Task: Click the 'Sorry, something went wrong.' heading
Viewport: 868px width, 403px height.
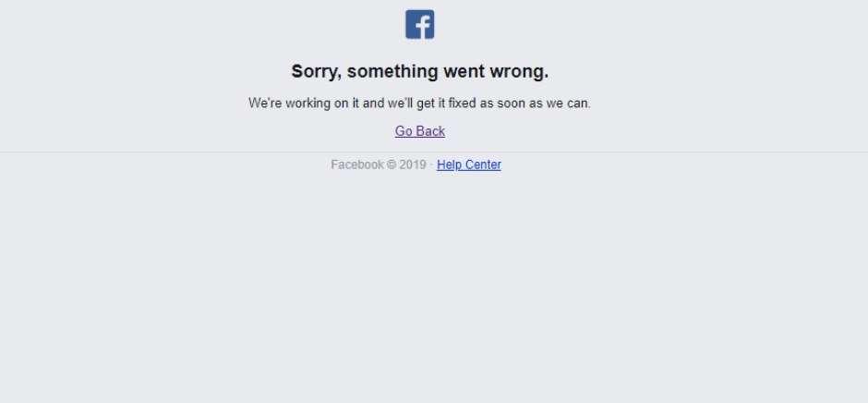Action: [x=420, y=71]
